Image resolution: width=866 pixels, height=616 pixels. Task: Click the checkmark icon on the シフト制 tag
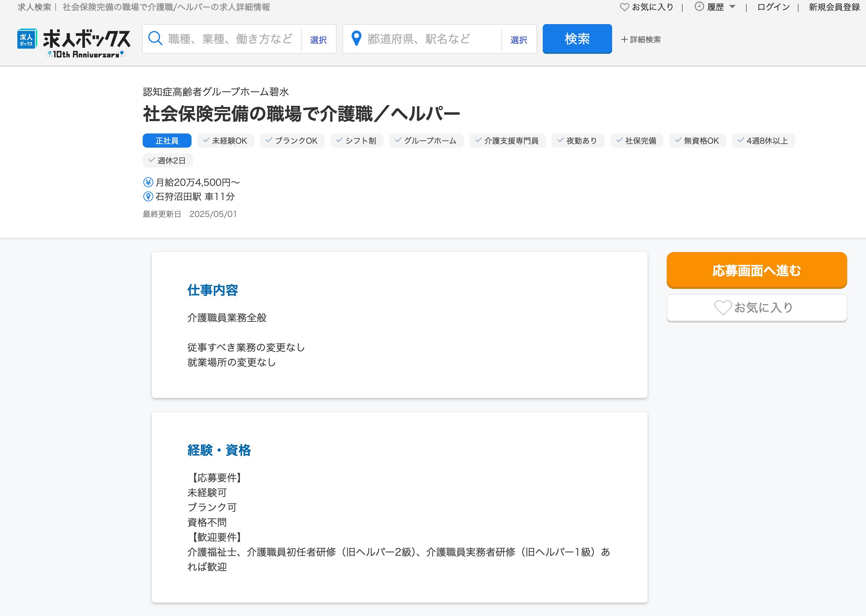click(340, 140)
